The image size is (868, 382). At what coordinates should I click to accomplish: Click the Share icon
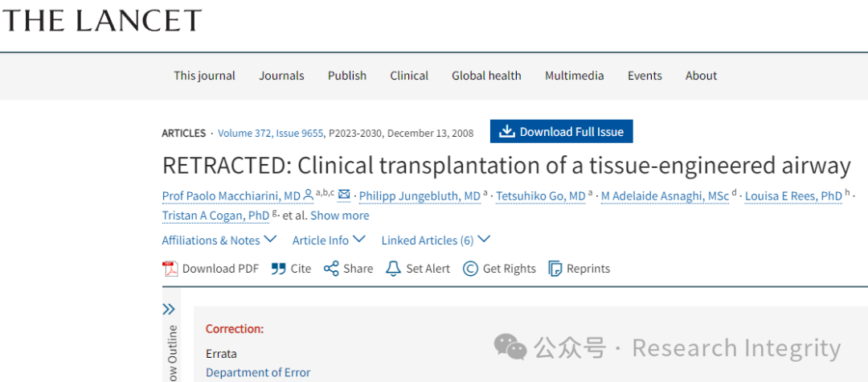(x=331, y=269)
